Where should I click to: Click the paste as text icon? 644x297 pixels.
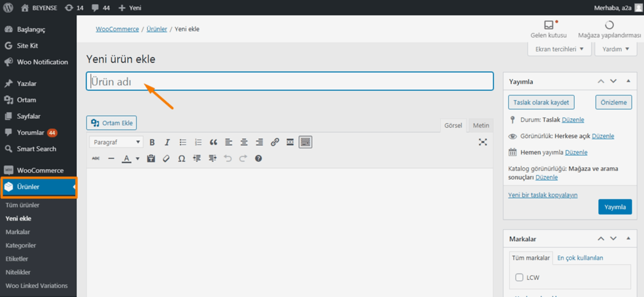(x=151, y=158)
